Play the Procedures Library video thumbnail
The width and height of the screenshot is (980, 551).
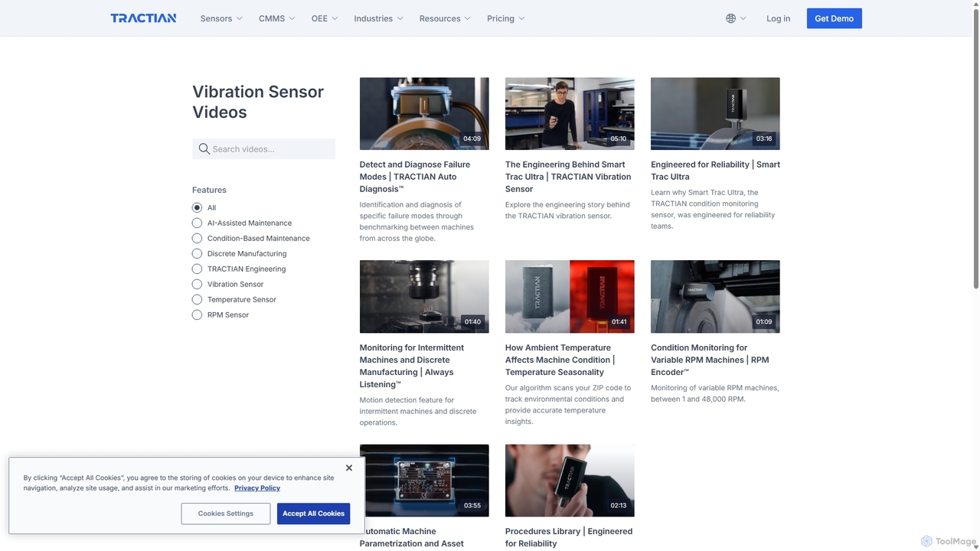(x=570, y=481)
